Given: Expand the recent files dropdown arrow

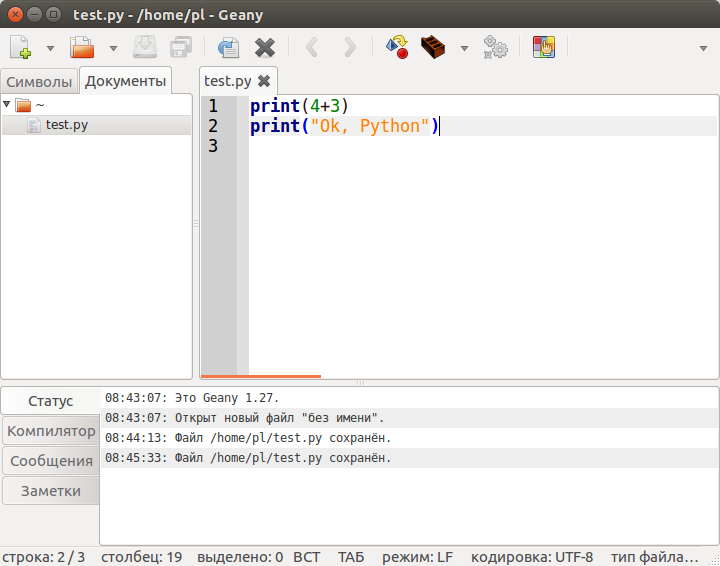Looking at the screenshot, I should (112, 47).
